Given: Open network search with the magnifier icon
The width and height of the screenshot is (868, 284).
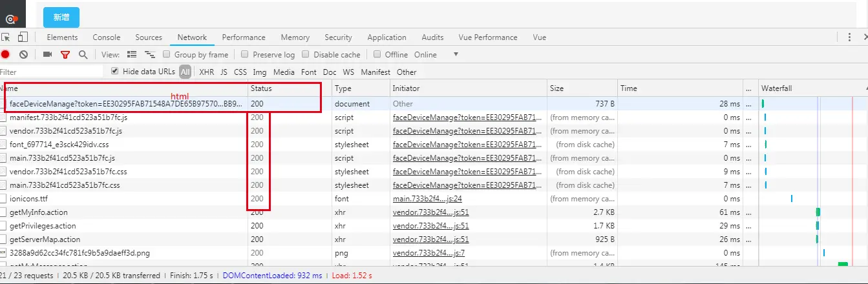Looking at the screenshot, I should click(x=83, y=55).
